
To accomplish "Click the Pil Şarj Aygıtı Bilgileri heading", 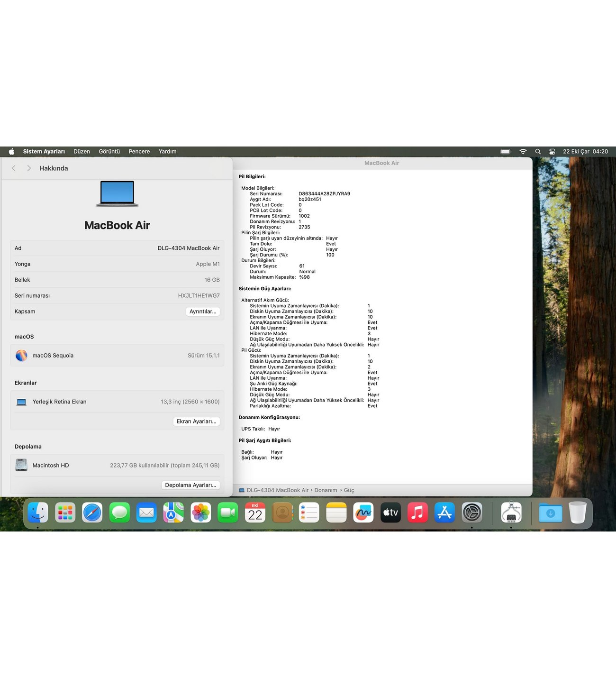I will (265, 440).
